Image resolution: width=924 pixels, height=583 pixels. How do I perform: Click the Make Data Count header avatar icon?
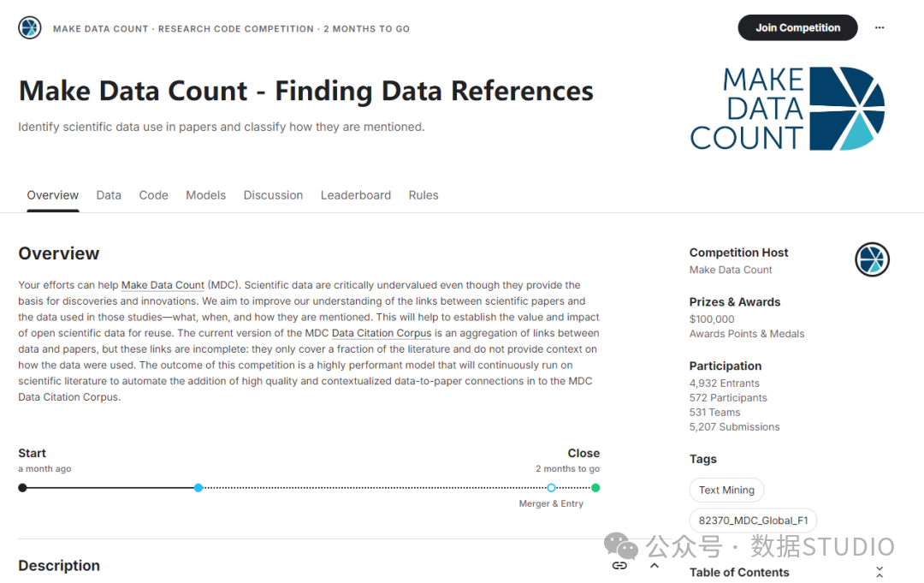(29, 27)
